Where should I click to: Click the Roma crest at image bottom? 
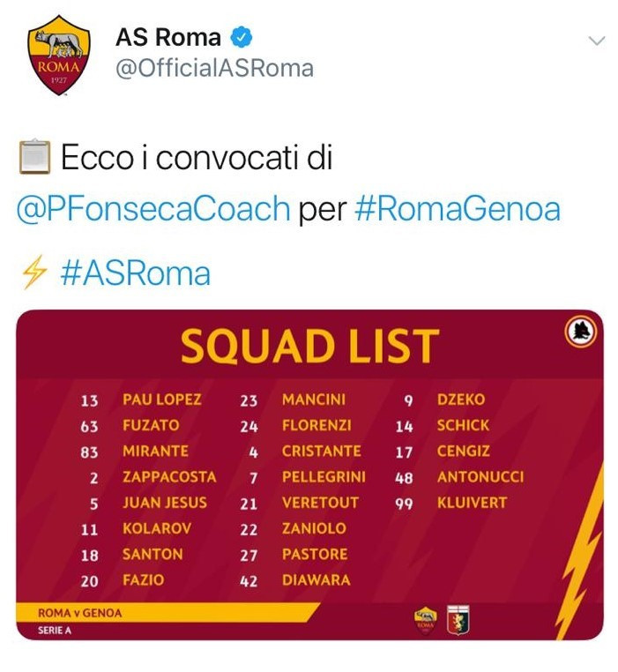(x=426, y=618)
